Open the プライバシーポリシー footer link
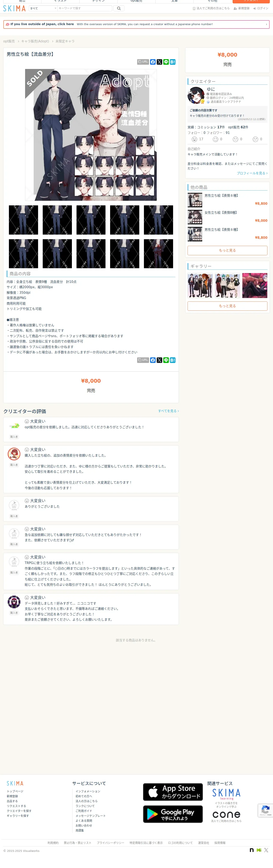Viewport: 273px width, 868px height. point(110,843)
